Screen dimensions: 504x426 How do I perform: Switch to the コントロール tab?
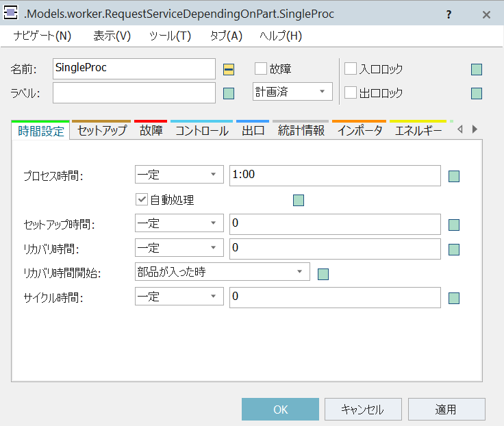click(x=202, y=131)
